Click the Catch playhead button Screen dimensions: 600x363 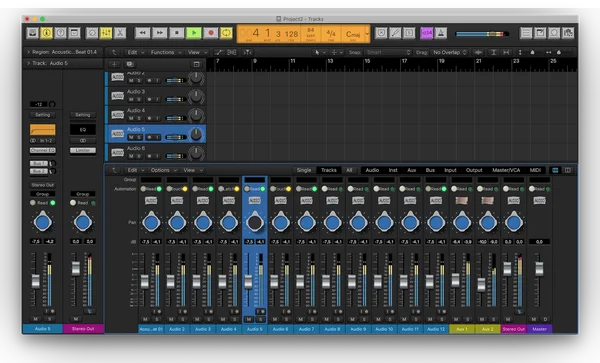click(x=247, y=52)
